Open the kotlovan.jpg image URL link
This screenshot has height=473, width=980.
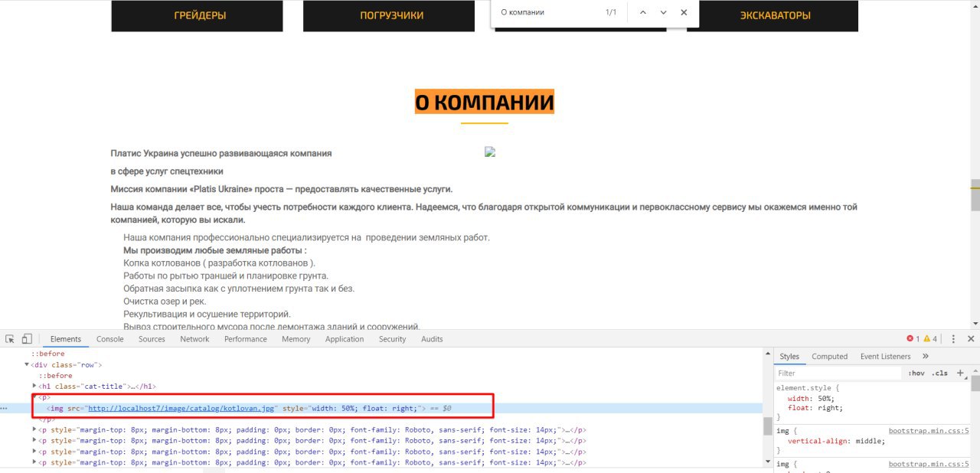(181, 409)
